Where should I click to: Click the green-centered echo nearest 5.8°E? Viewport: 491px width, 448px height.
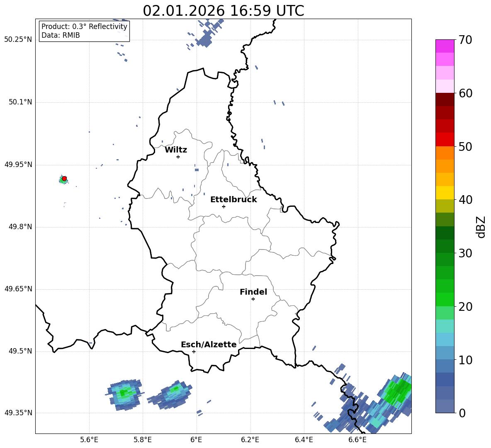[125, 394]
